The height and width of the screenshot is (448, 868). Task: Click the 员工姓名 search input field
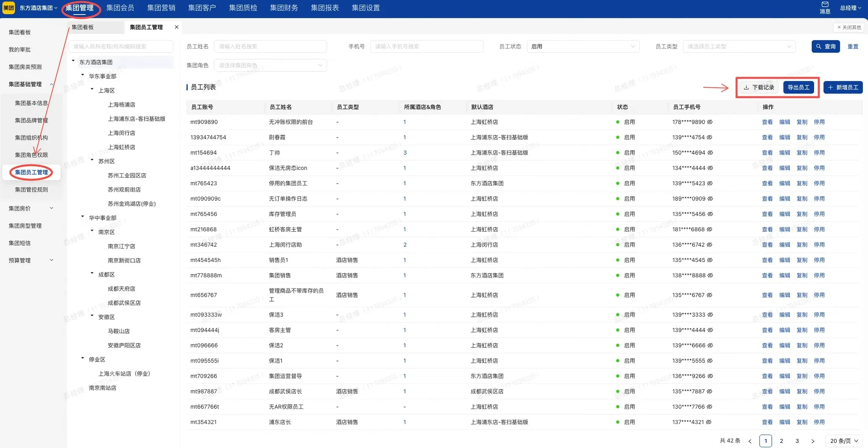270,46
